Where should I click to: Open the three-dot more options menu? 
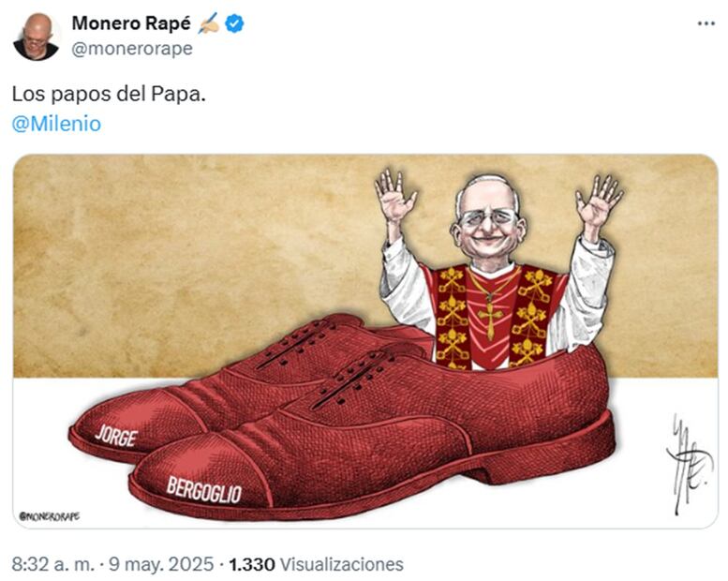(x=706, y=23)
